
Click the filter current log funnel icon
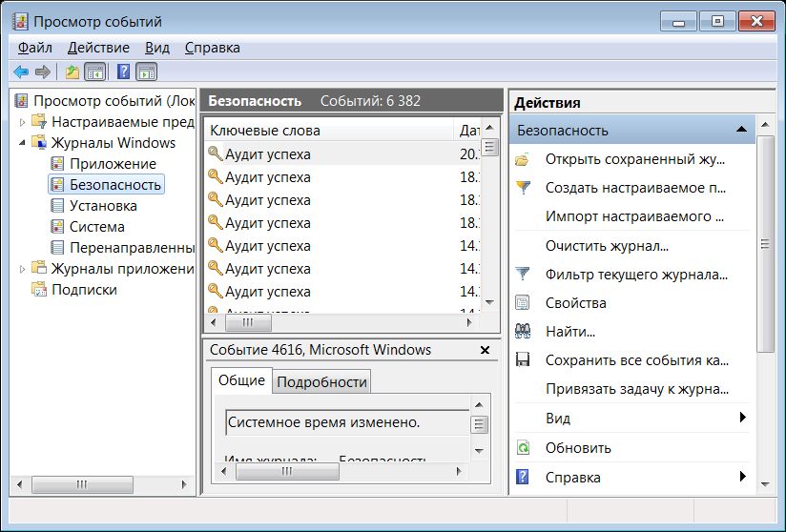coord(523,274)
